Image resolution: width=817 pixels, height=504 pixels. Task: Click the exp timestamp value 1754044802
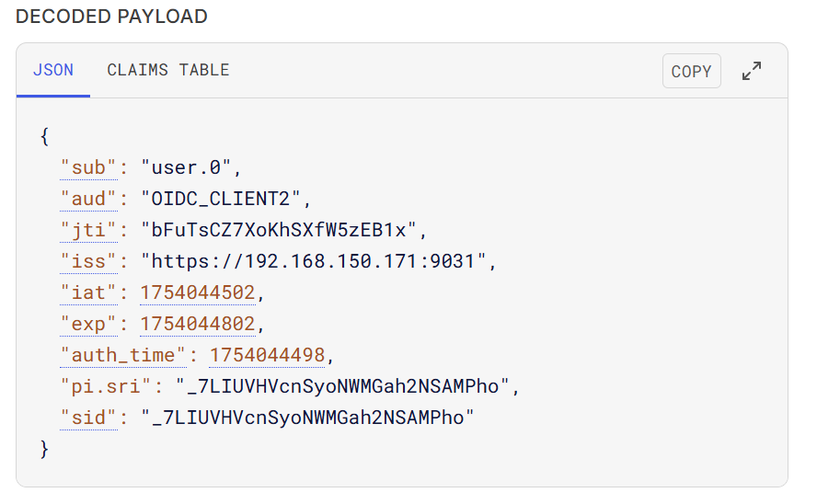coord(198,324)
